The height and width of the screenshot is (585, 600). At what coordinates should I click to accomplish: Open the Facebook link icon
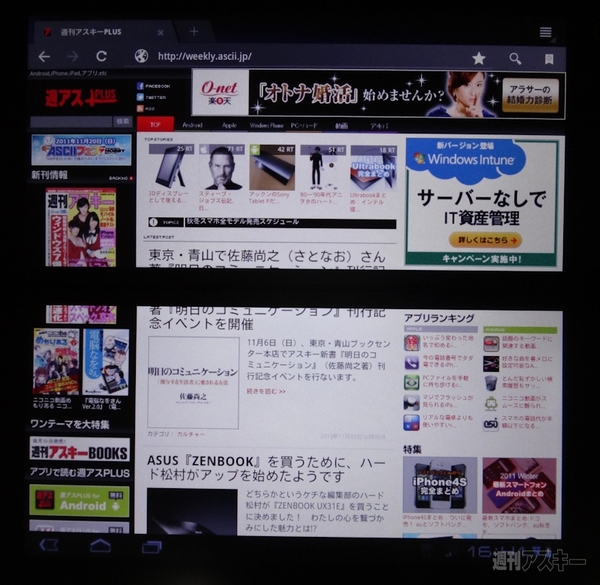140,86
